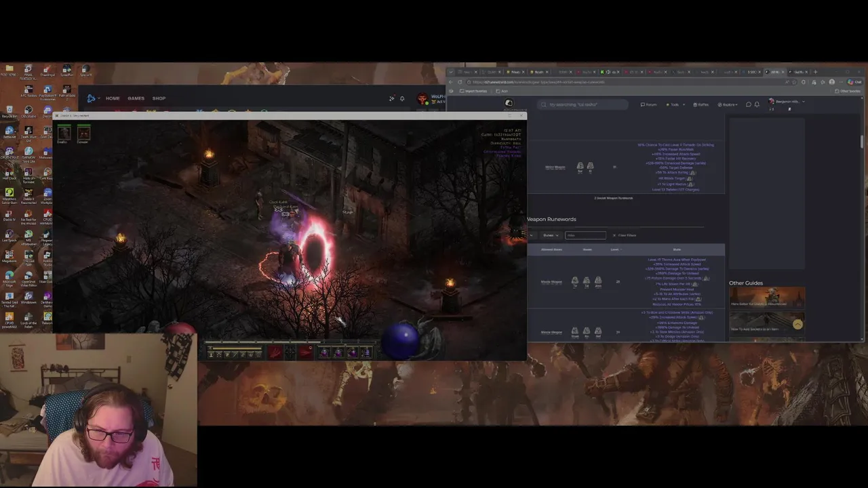This screenshot has height=488, width=868.
Task: Click the first hireling portrait in Diablo II
Action: pyautogui.click(x=63, y=133)
